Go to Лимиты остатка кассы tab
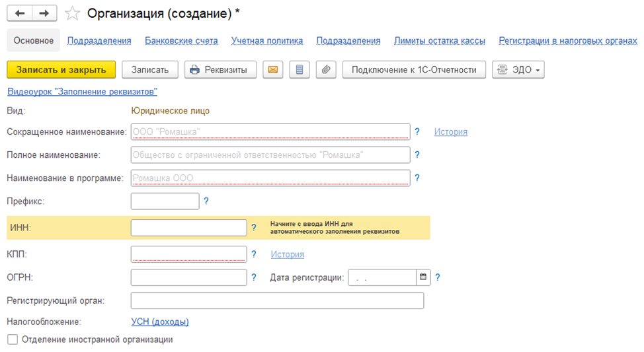The width and height of the screenshot is (644, 352). click(x=440, y=40)
